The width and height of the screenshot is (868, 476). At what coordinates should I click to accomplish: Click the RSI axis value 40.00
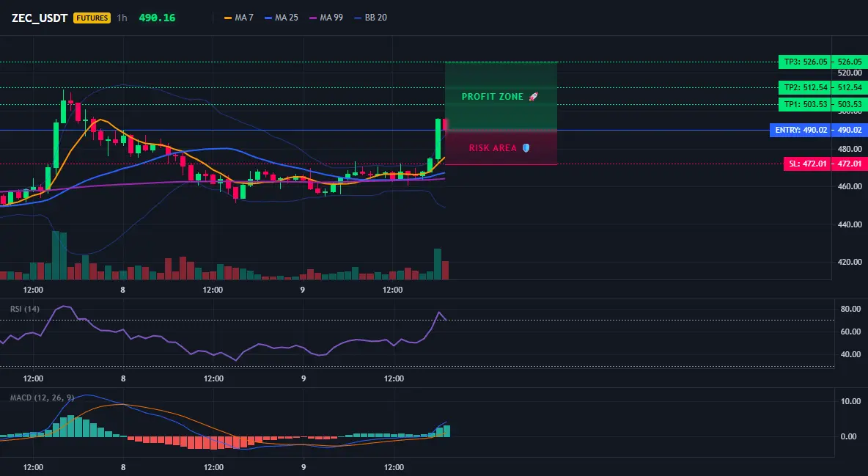tap(851, 355)
